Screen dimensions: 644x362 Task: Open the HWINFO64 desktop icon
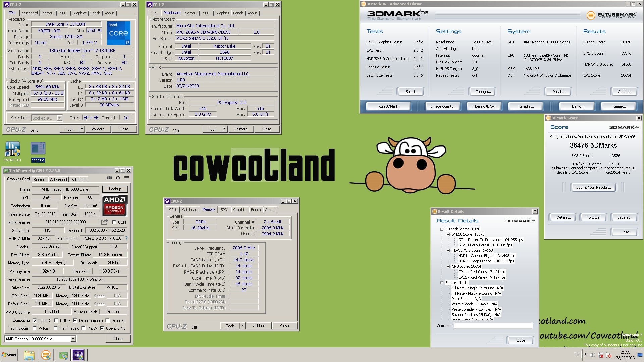click(12, 152)
